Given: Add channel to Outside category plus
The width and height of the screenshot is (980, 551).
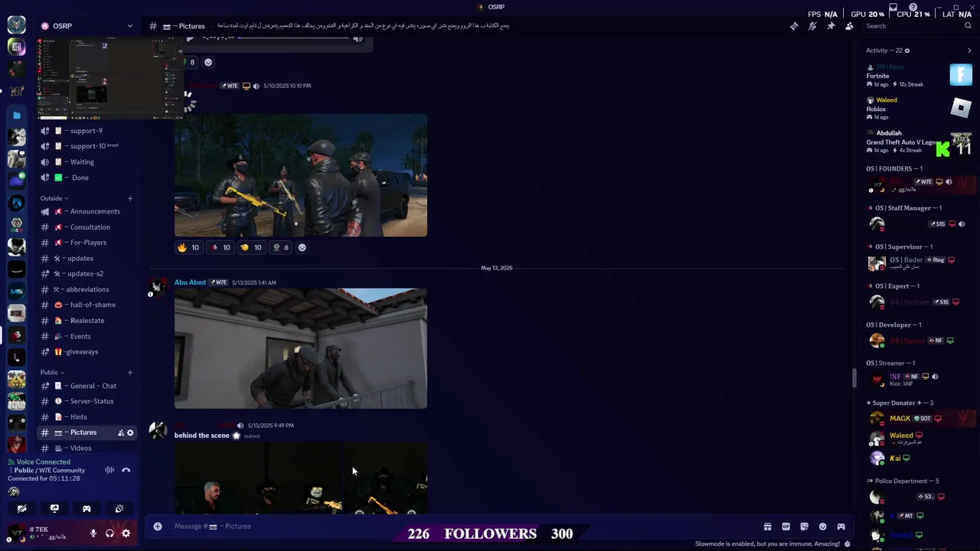Looking at the screenshot, I should pos(129,199).
